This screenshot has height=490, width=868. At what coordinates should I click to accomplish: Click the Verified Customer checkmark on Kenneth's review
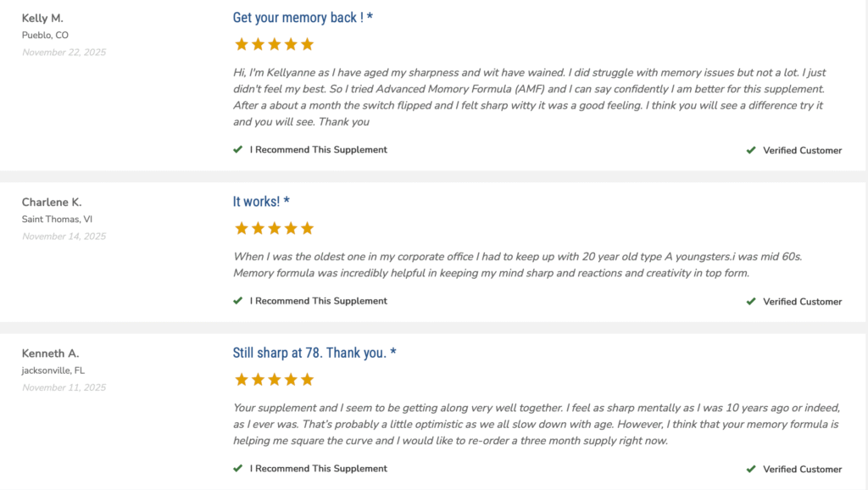(751, 469)
